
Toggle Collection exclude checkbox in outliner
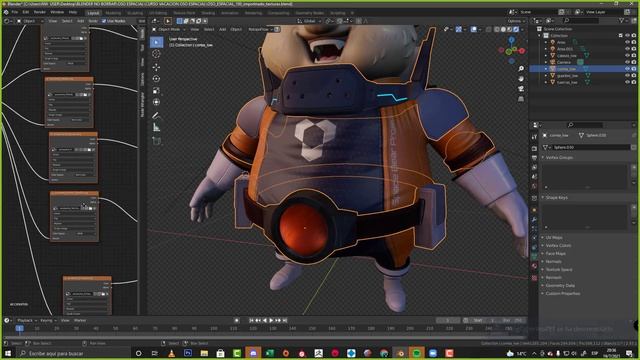click(x=621, y=36)
